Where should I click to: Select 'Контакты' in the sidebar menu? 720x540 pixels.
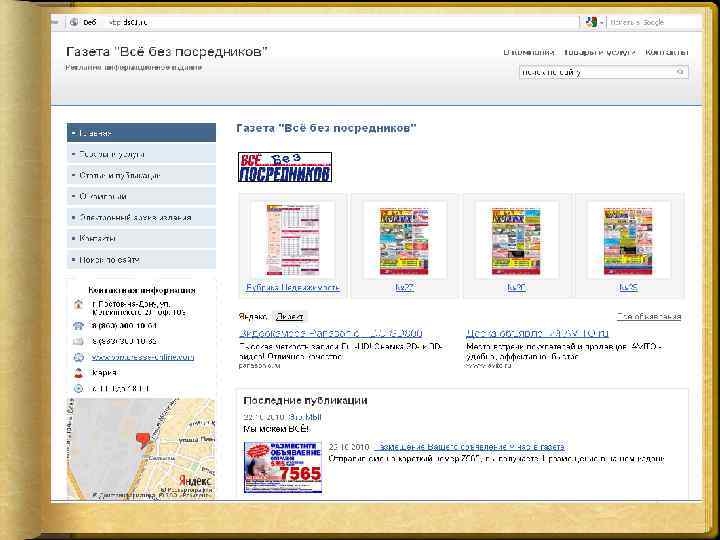[141, 238]
